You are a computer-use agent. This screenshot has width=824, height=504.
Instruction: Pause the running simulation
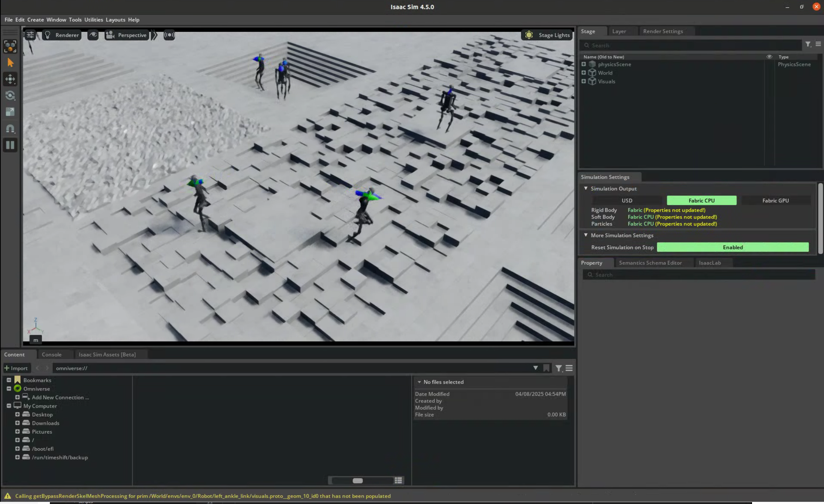click(10, 145)
